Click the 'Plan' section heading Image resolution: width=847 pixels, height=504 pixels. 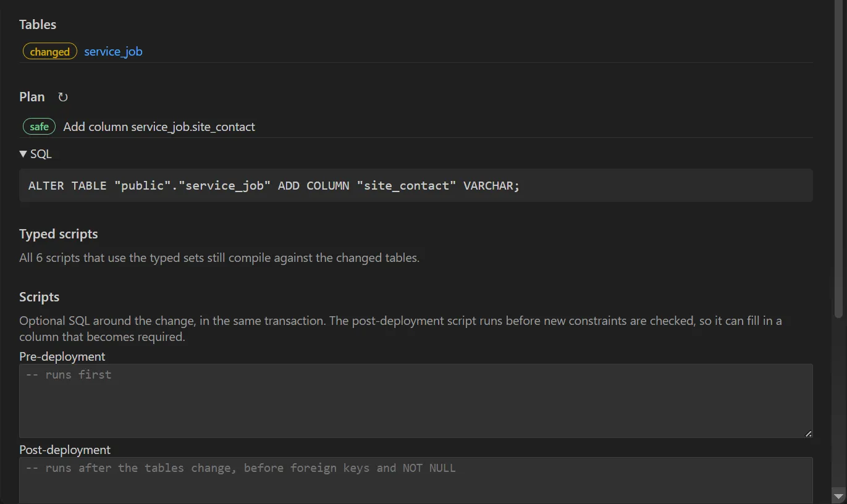32,97
